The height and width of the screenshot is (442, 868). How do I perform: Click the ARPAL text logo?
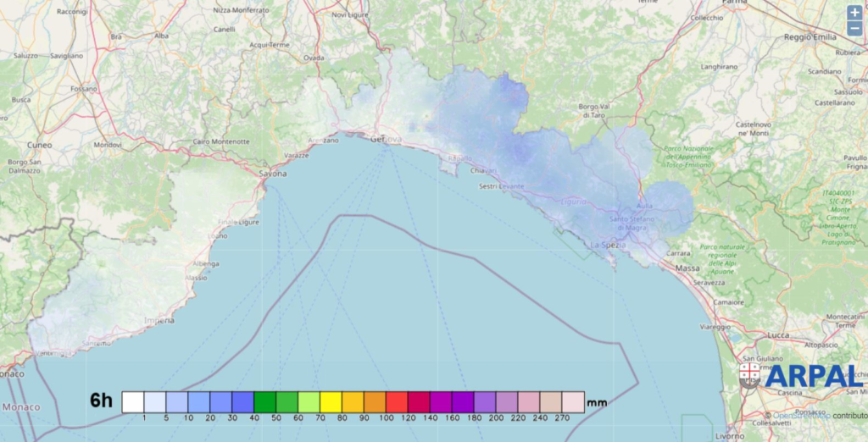(x=814, y=376)
